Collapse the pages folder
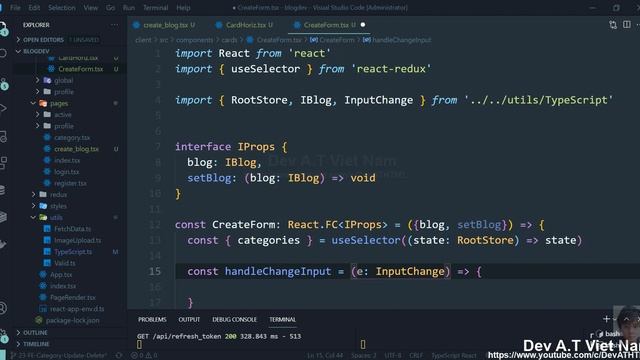The width and height of the screenshot is (640, 360). [x=59, y=103]
